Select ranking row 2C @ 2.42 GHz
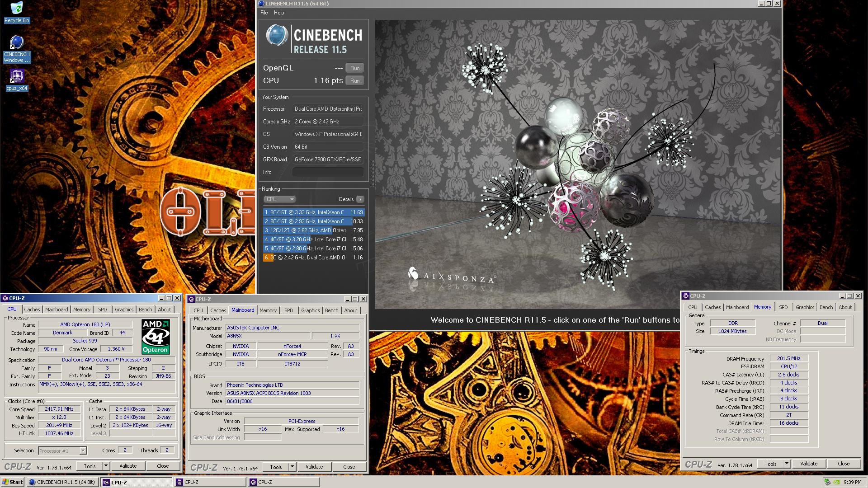 click(x=314, y=258)
